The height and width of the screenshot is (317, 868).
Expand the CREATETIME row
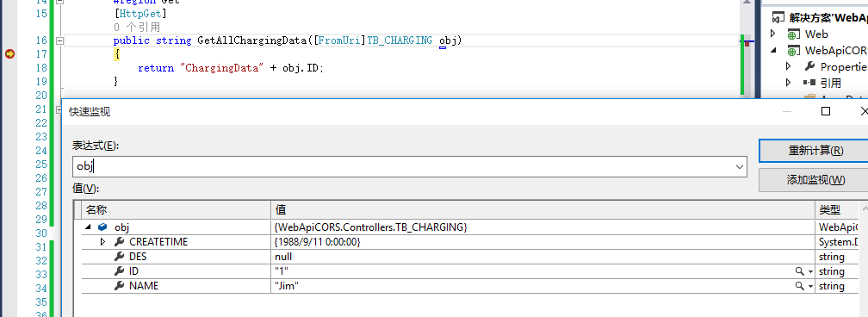103,242
